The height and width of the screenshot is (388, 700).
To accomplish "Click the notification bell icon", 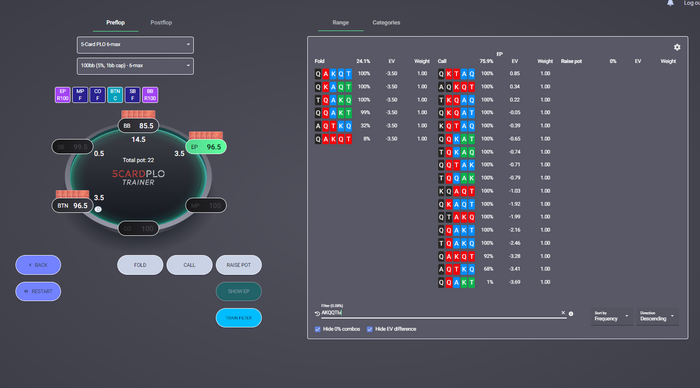I will pos(670,3).
